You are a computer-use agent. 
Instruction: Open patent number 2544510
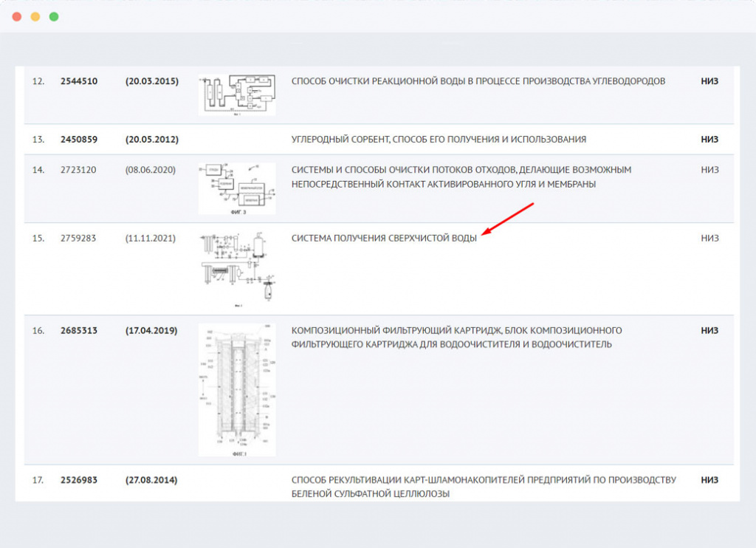79,81
